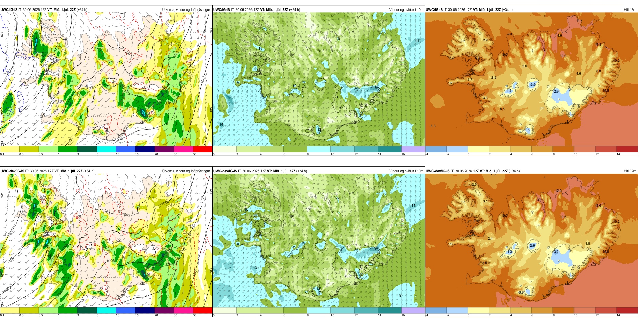Select teal swatch in bottom wind legend

pyautogui.click(x=390, y=310)
